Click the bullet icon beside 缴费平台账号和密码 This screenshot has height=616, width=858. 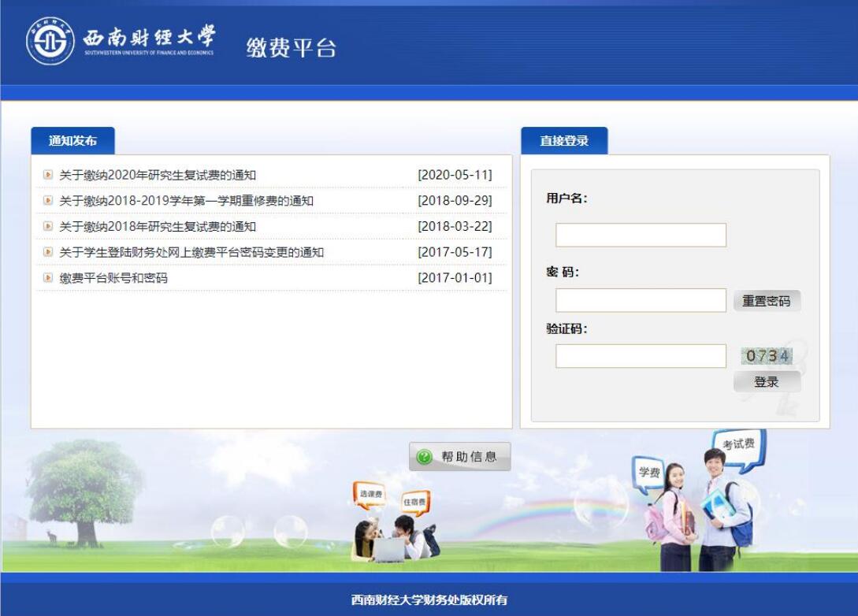click(x=48, y=278)
